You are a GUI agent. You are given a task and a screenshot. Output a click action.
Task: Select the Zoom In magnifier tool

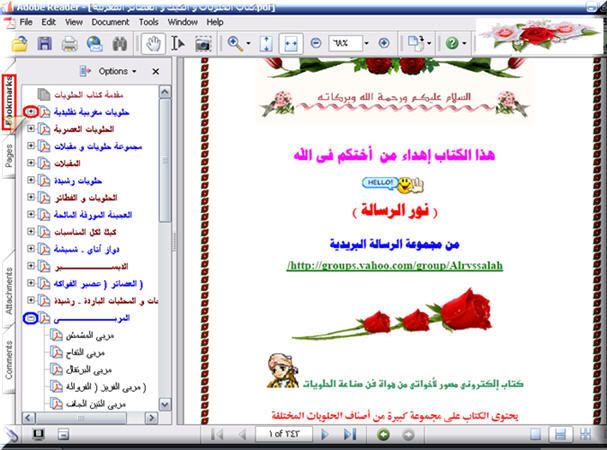(235, 43)
